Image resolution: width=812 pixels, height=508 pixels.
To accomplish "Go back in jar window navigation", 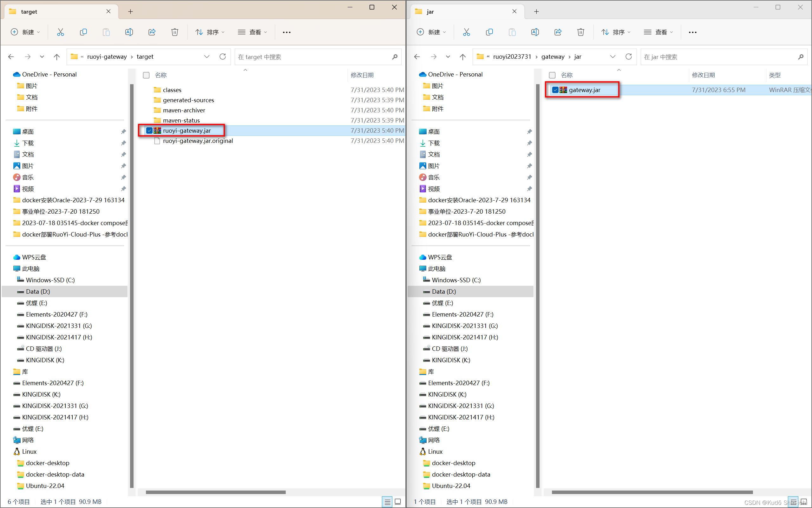I will click(x=417, y=57).
